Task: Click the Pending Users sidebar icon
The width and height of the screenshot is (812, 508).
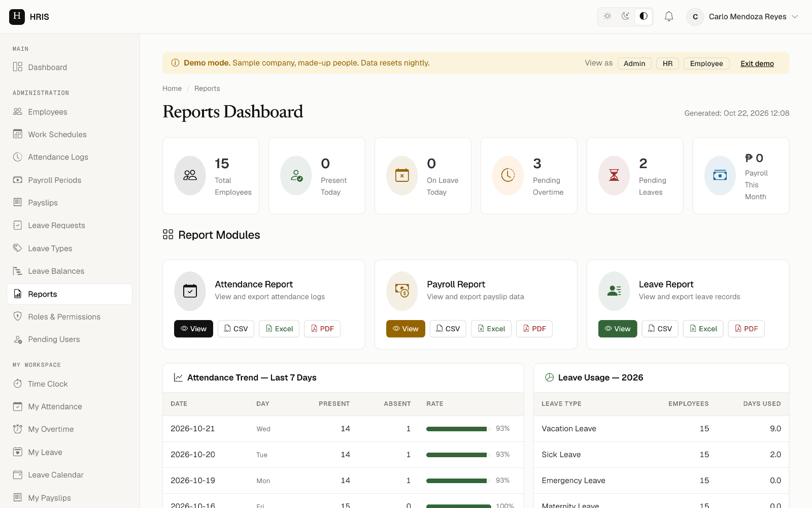Action: coord(18,339)
